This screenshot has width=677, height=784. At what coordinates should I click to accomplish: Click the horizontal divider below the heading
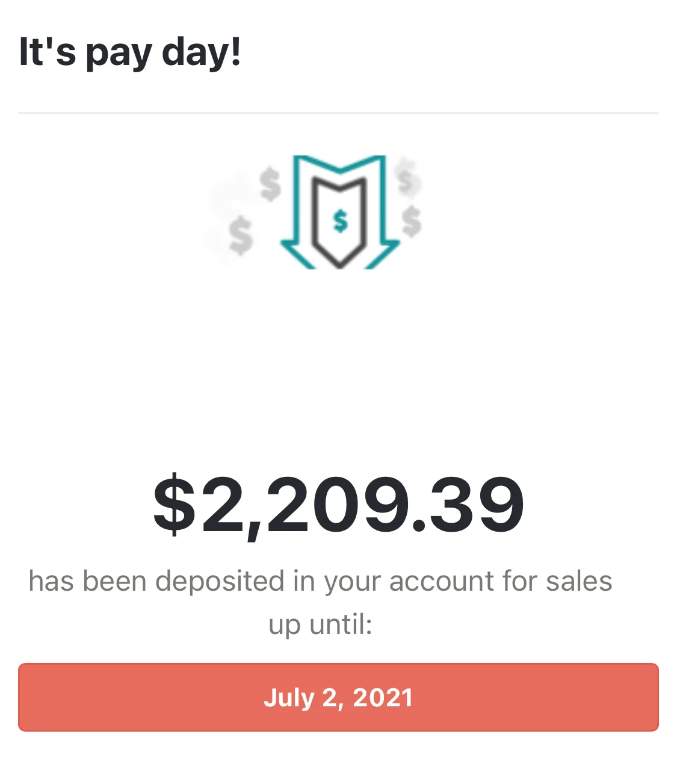pos(338,113)
